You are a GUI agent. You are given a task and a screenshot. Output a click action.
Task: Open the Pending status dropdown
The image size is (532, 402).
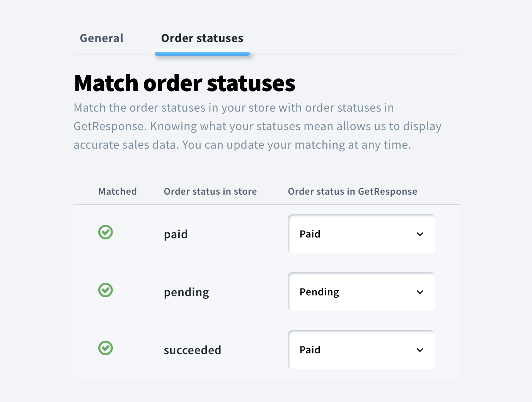tap(361, 292)
